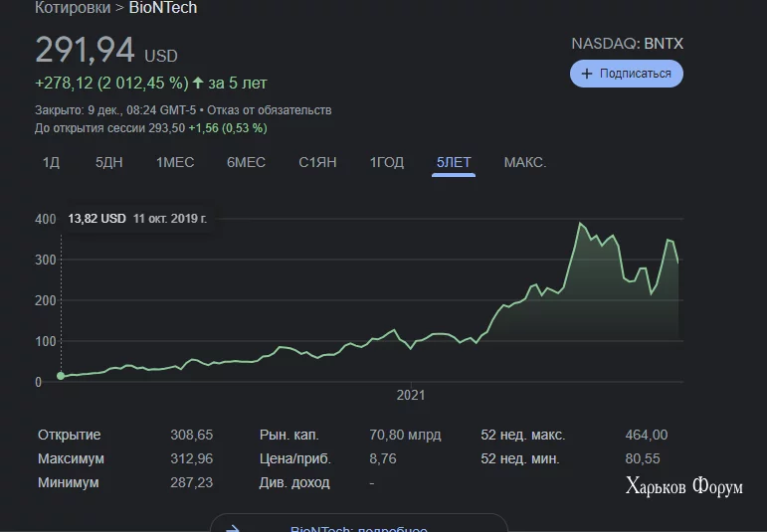The image size is (767, 532).
Task: Click the BioNTech breadcrumb title
Action: pyautogui.click(x=163, y=8)
